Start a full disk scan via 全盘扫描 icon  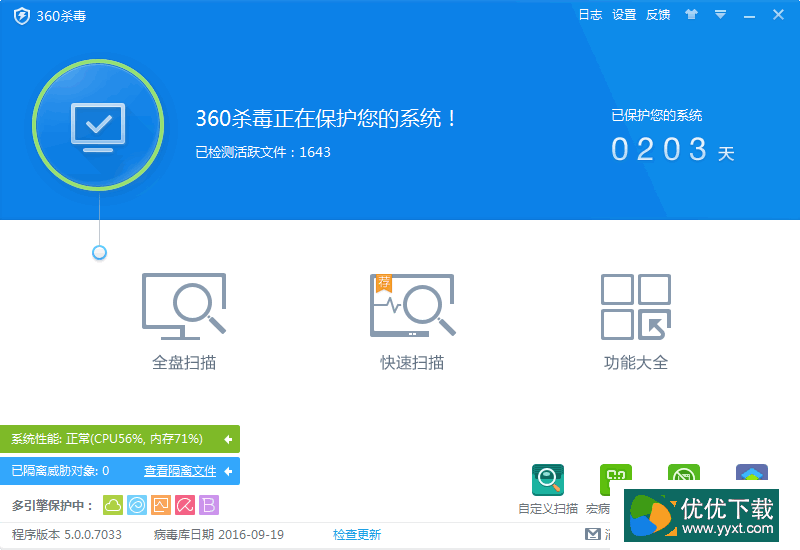[x=184, y=306]
